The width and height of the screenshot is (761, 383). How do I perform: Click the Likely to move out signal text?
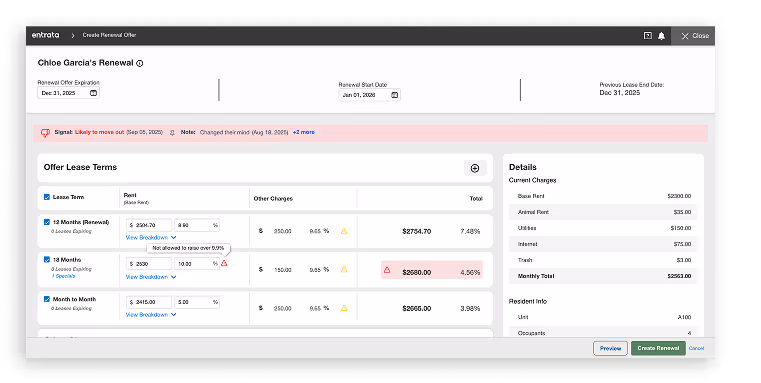[99, 132]
